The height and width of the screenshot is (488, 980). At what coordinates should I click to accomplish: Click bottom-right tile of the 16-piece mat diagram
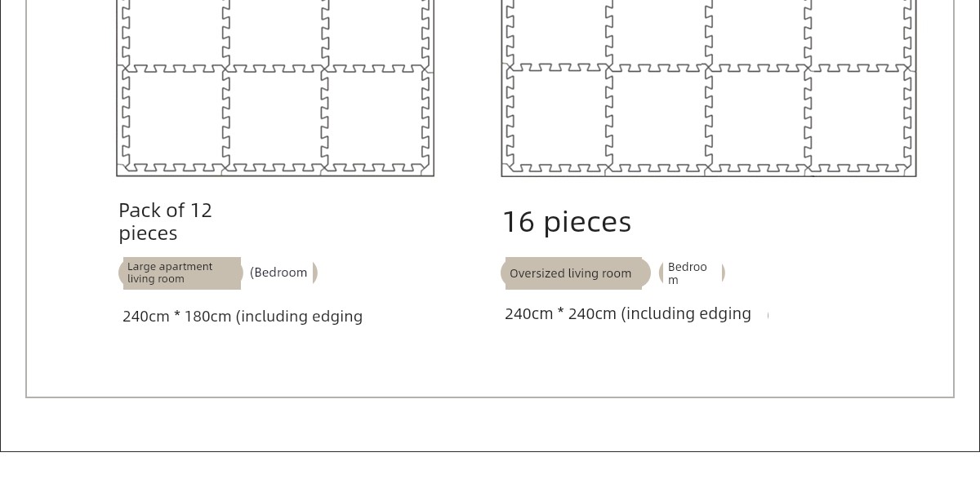pyautogui.click(x=859, y=117)
